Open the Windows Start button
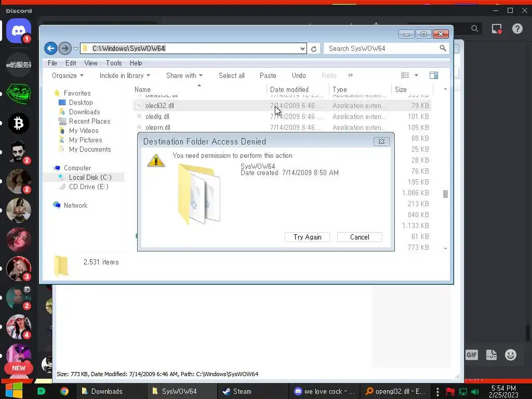The height and width of the screenshot is (399, 532). 14,391
